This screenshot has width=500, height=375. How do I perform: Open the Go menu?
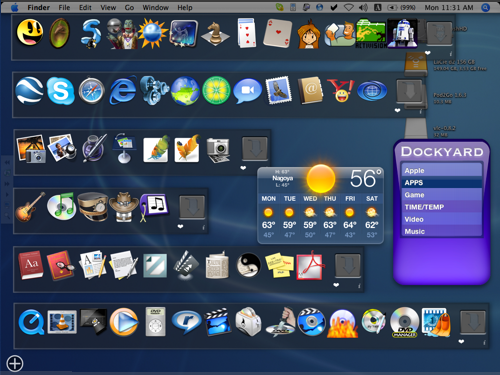click(x=129, y=7)
